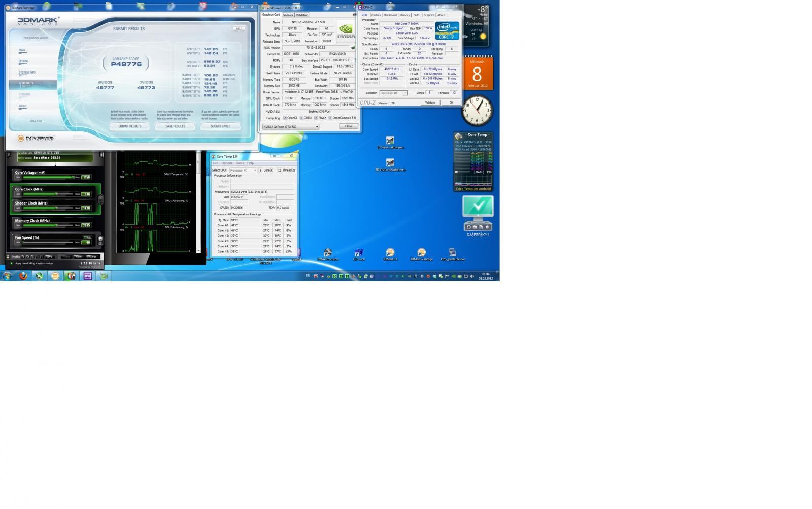Image resolution: width=812 pixels, height=509 pixels.
Task: Switch to Graphics tab in CPU-Z
Action: coord(429,15)
